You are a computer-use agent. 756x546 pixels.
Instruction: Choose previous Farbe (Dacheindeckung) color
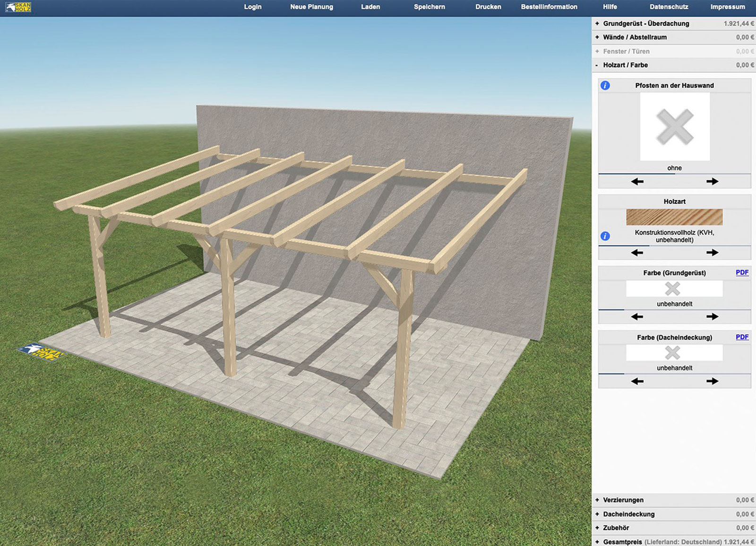coord(637,381)
